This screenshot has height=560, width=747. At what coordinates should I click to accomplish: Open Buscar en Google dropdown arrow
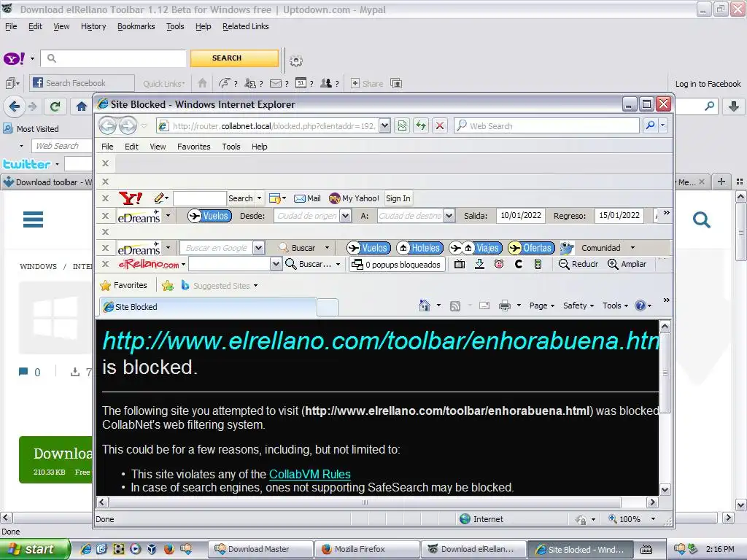click(258, 248)
